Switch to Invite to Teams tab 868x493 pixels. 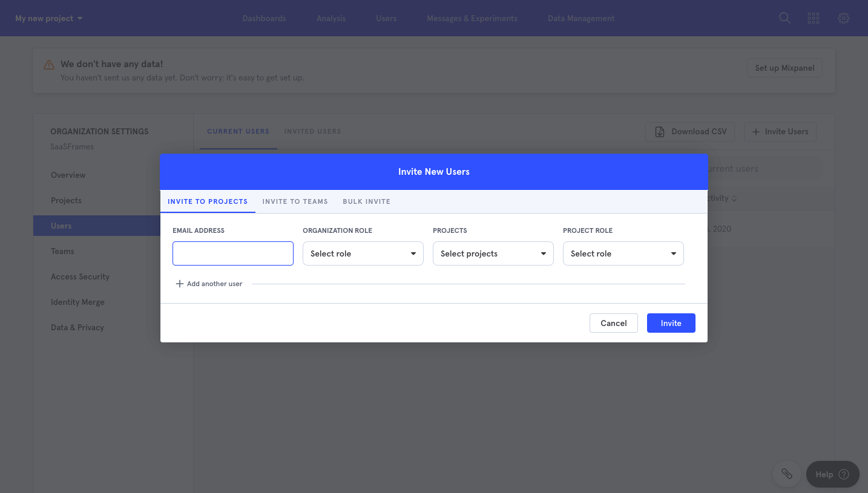pyautogui.click(x=295, y=201)
